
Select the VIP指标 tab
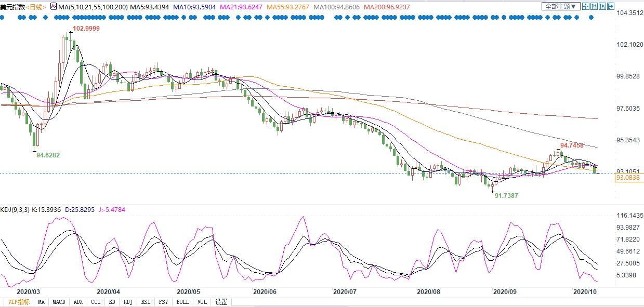point(18,302)
